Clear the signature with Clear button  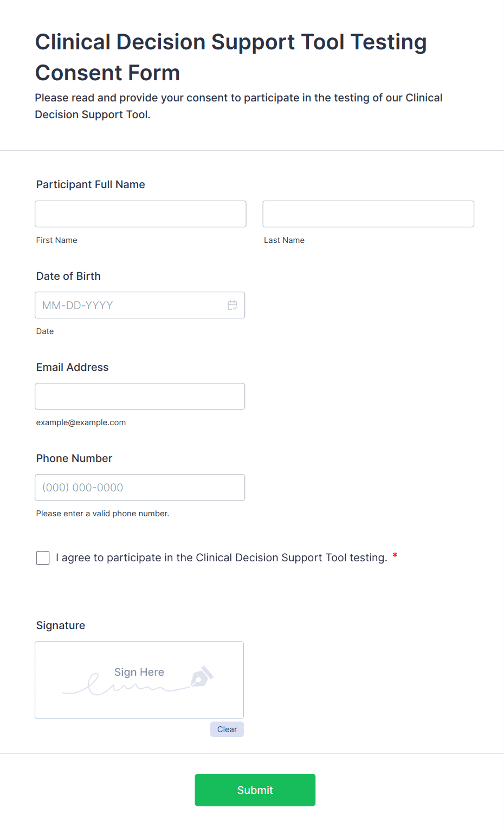[x=227, y=729]
